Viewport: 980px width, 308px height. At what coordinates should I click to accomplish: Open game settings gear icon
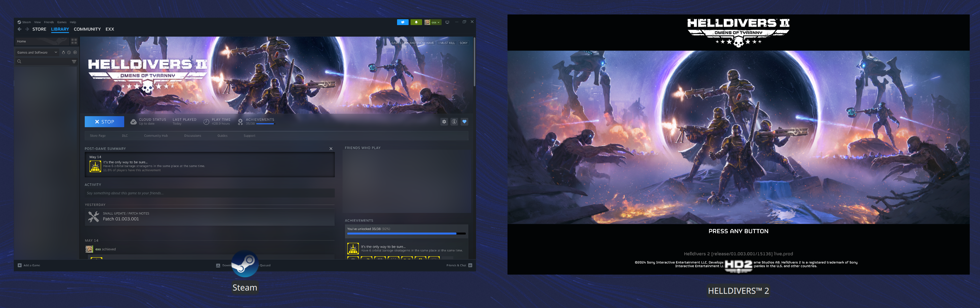[444, 122]
